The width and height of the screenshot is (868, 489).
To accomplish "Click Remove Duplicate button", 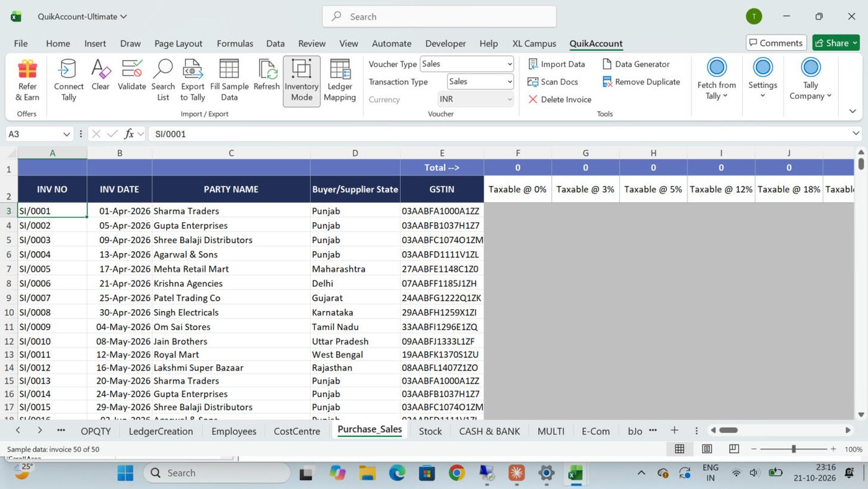I will tap(641, 82).
